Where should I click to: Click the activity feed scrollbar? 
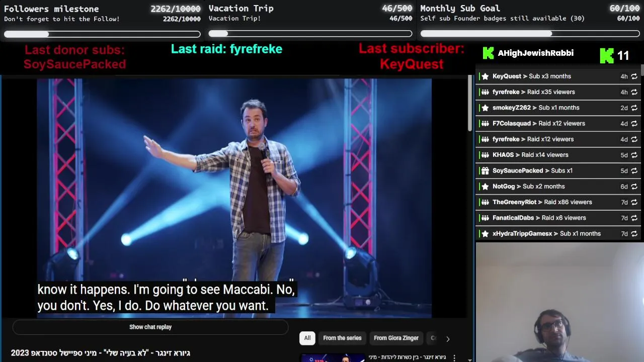tap(642, 70)
